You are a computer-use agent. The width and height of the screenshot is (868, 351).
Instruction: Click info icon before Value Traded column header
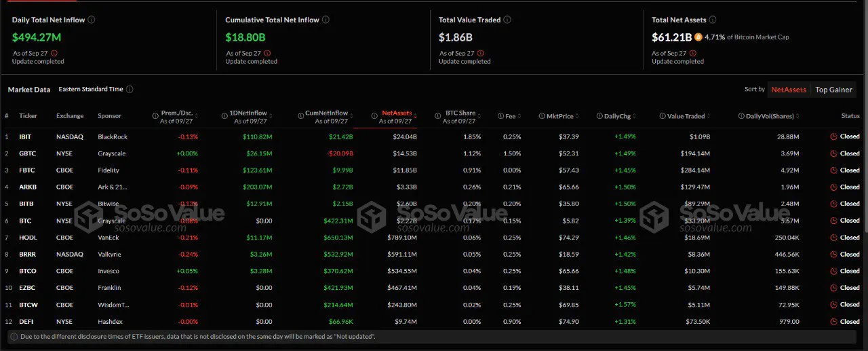coord(661,116)
